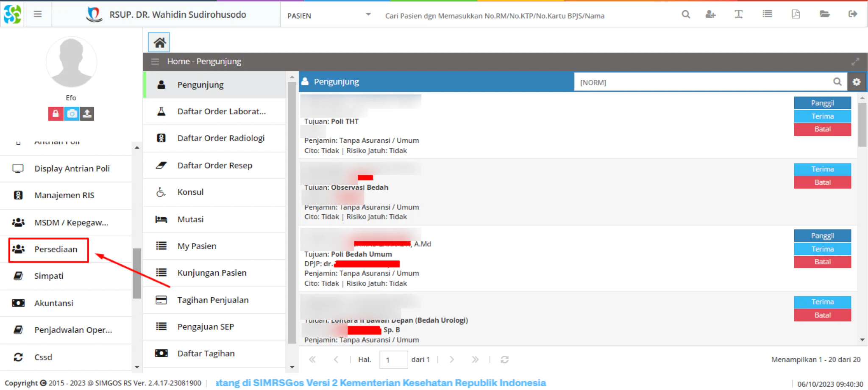The height and width of the screenshot is (390, 868).
Task: Expand the Home - Pengunjung panel fullscreen
Action: point(855,62)
